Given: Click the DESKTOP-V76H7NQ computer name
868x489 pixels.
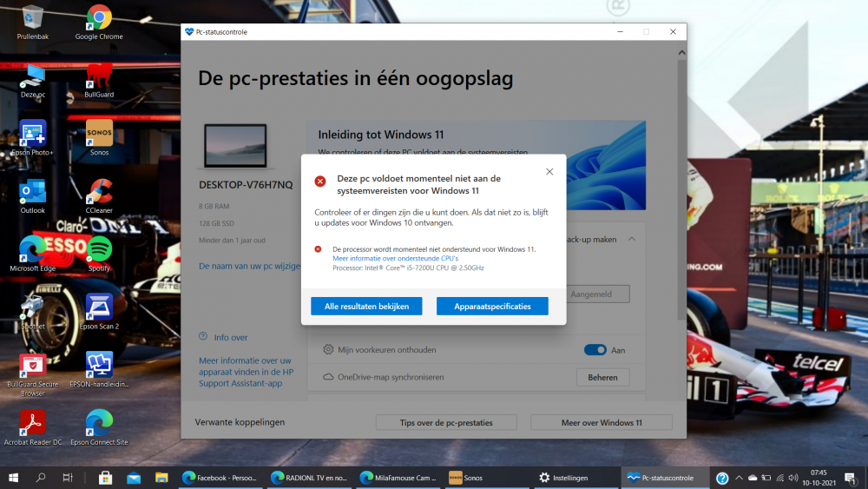Looking at the screenshot, I should point(246,185).
